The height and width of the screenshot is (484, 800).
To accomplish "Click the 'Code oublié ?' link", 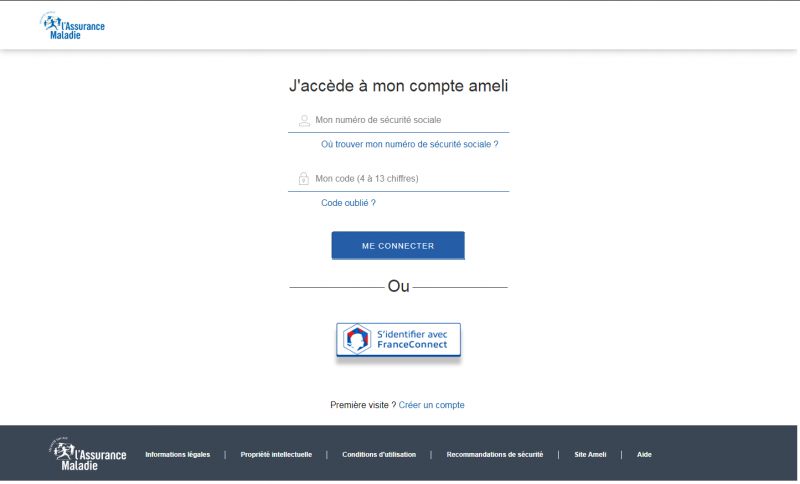I will 348,203.
